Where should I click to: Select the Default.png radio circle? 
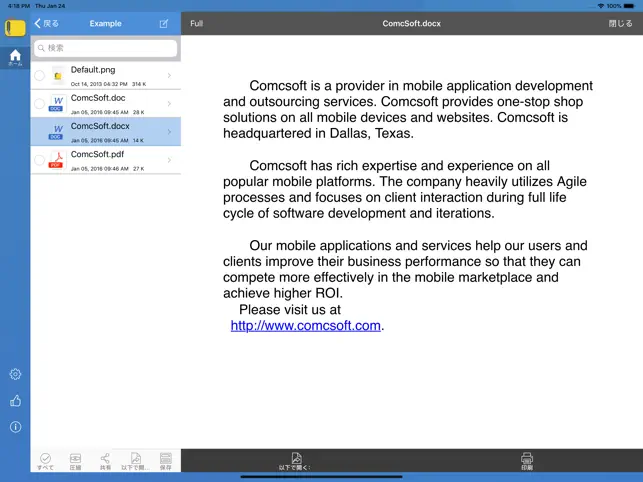(39, 75)
